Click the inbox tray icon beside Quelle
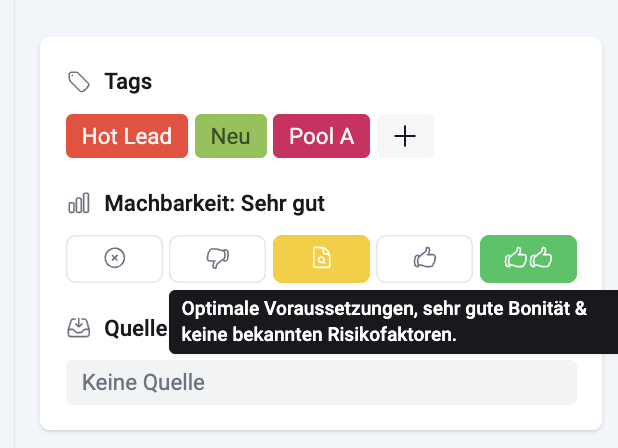Viewport: 618px width, 448px height. 79,328
